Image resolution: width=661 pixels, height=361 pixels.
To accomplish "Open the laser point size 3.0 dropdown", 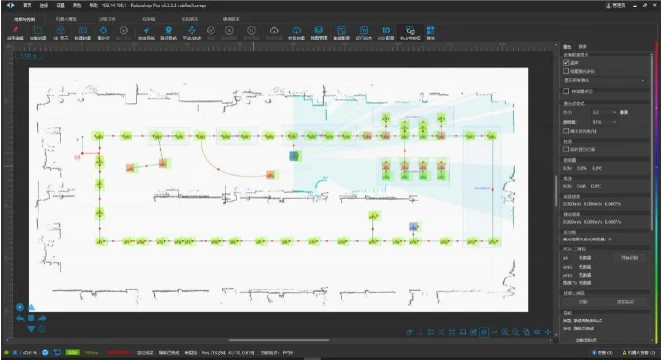I will tap(604, 112).
